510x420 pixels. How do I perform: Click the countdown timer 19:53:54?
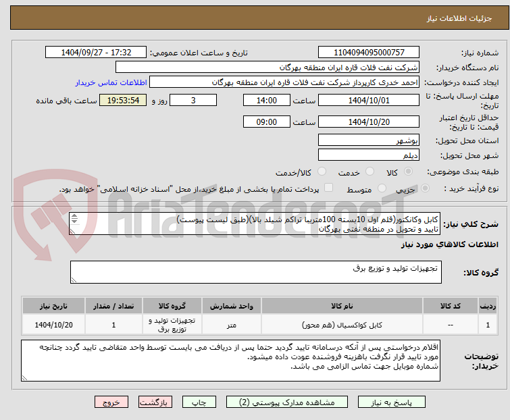click(123, 100)
